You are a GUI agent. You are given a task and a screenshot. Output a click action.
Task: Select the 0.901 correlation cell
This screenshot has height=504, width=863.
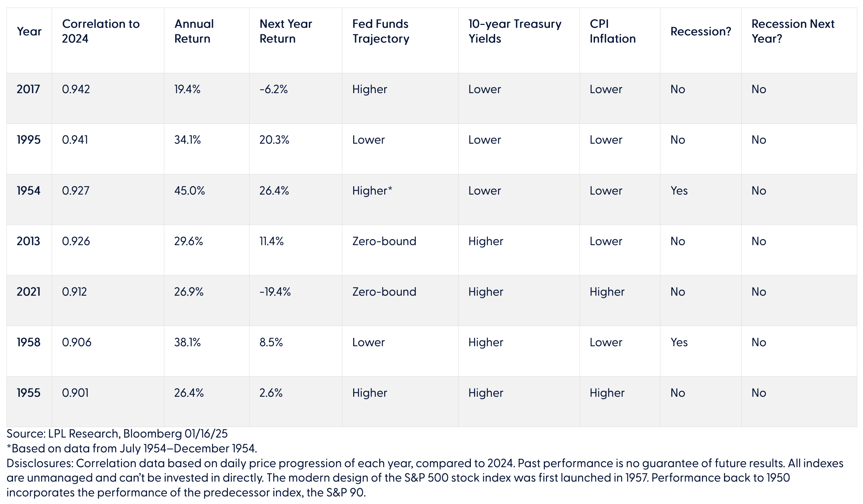(x=75, y=393)
